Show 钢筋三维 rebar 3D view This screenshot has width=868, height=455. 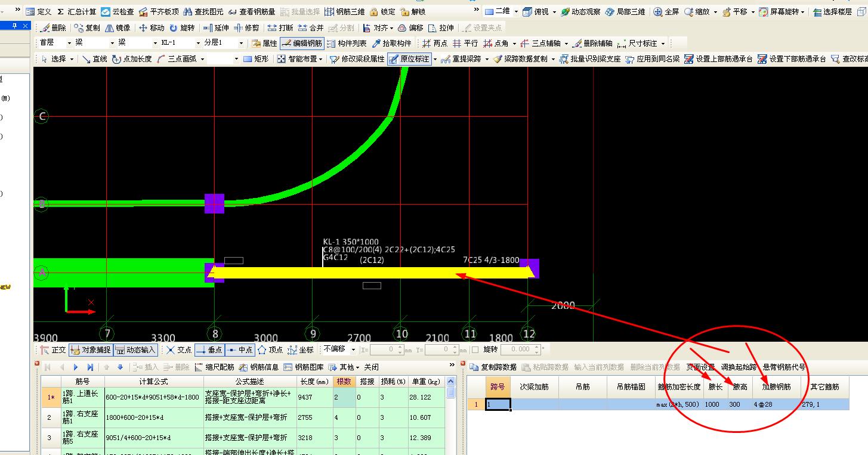tap(345, 11)
